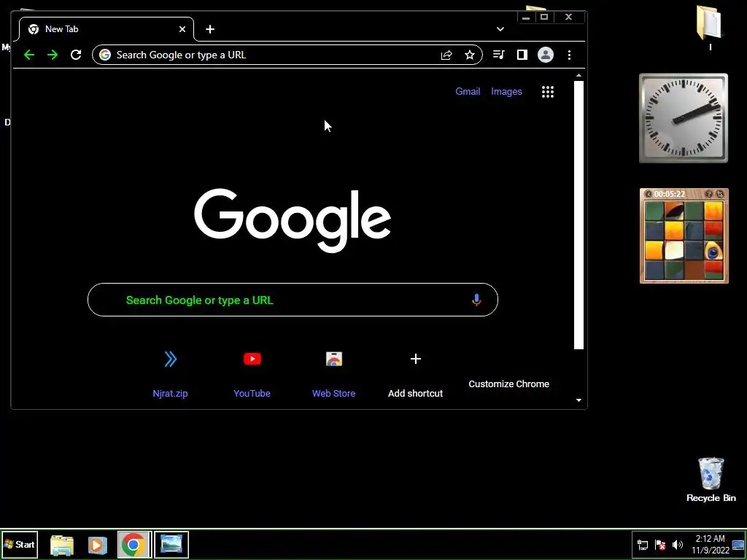Screen dimensions: 747x560
Task: Open the volume speaker icon in the tray
Action: [x=678, y=545]
